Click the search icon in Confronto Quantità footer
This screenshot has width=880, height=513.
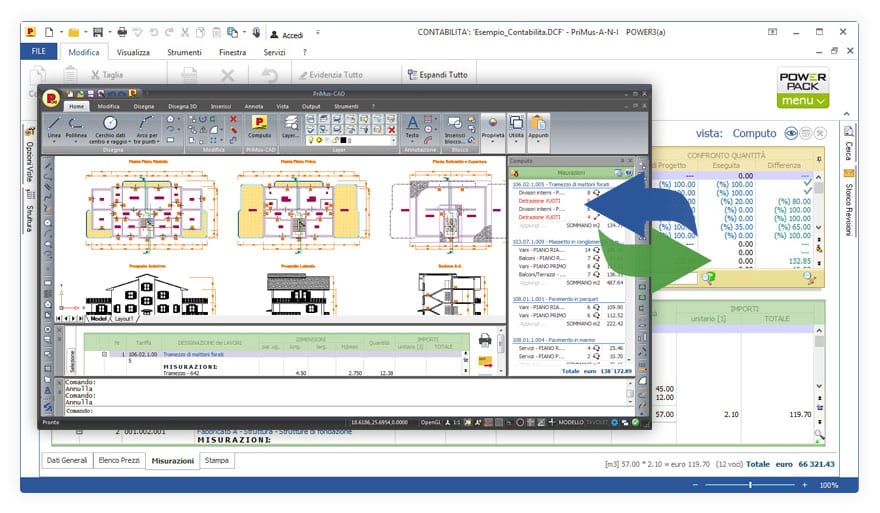tap(709, 277)
